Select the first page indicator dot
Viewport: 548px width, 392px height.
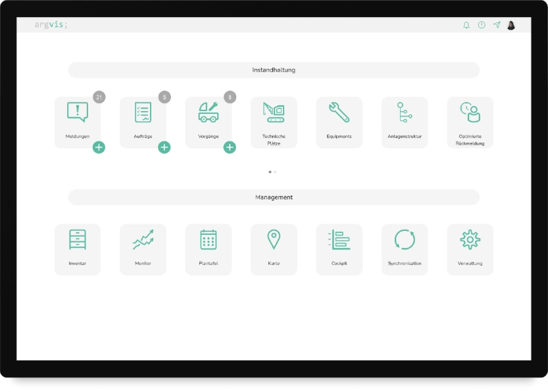(x=270, y=172)
